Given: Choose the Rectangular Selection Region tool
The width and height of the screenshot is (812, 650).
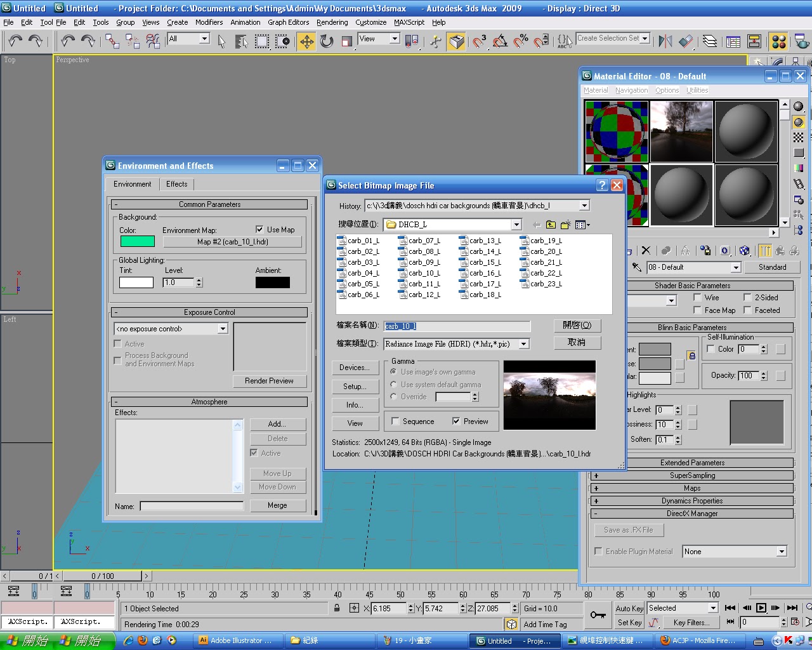Looking at the screenshot, I should pos(262,41).
